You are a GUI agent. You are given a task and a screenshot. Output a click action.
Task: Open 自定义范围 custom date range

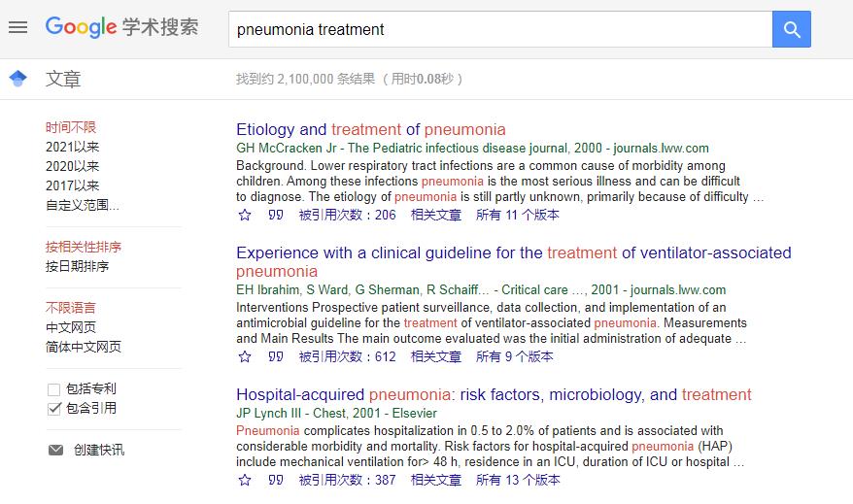click(83, 205)
